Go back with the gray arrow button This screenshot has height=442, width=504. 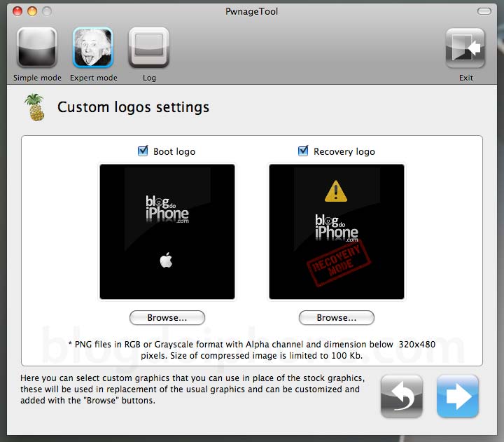402,396
